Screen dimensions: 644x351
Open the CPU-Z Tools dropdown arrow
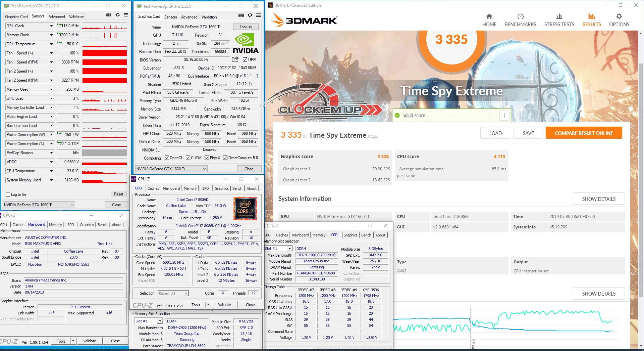click(x=208, y=305)
